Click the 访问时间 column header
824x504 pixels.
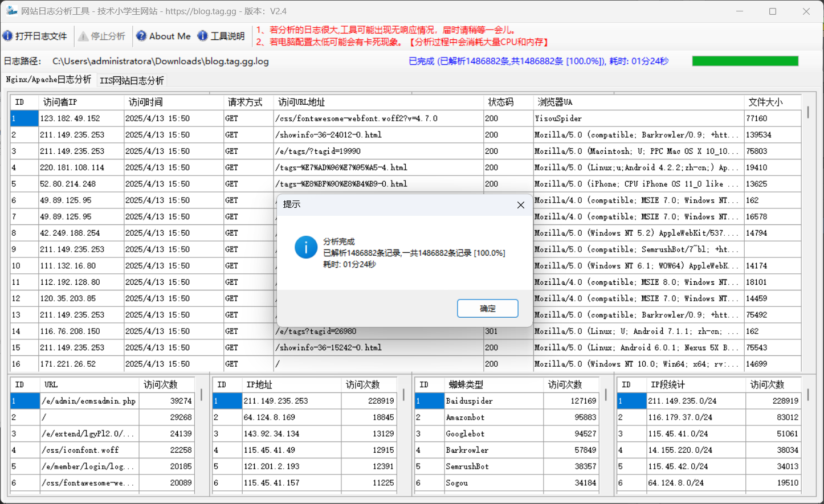(145, 102)
